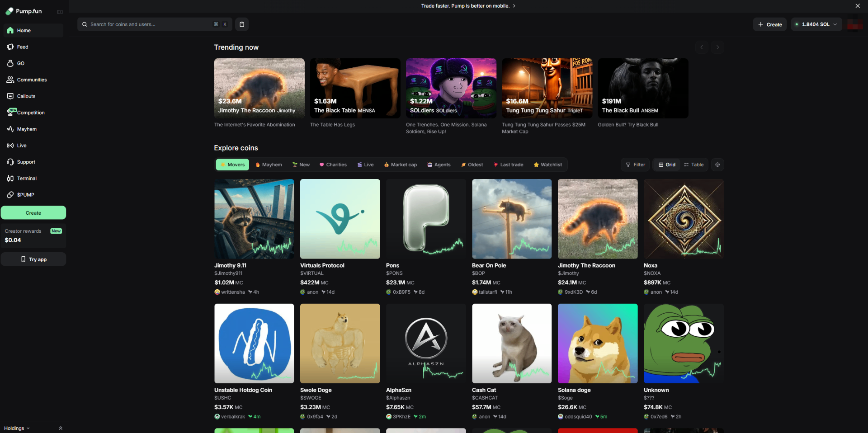This screenshot has width=868, height=433.
Task: Open the Jimothy 9.11 coin image
Action: pos(254,219)
